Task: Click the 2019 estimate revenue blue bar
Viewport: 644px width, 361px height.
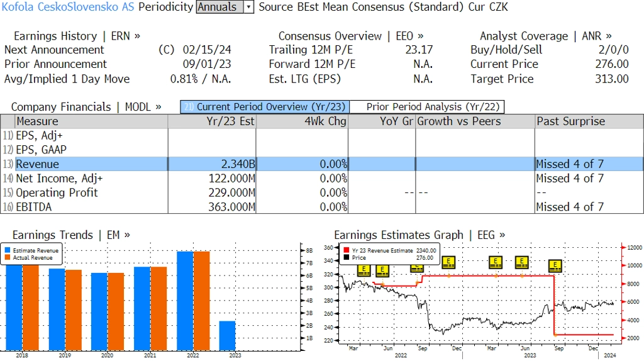Action: coord(57,309)
